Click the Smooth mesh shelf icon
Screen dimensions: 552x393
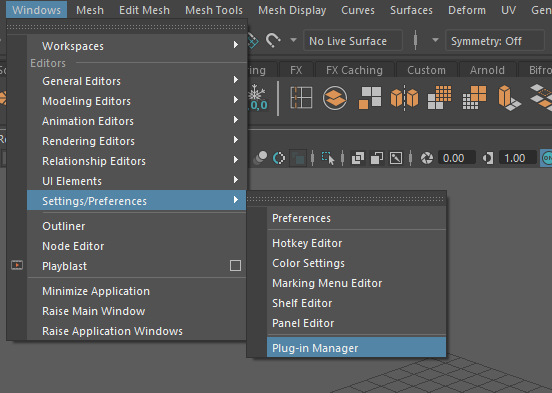439,98
